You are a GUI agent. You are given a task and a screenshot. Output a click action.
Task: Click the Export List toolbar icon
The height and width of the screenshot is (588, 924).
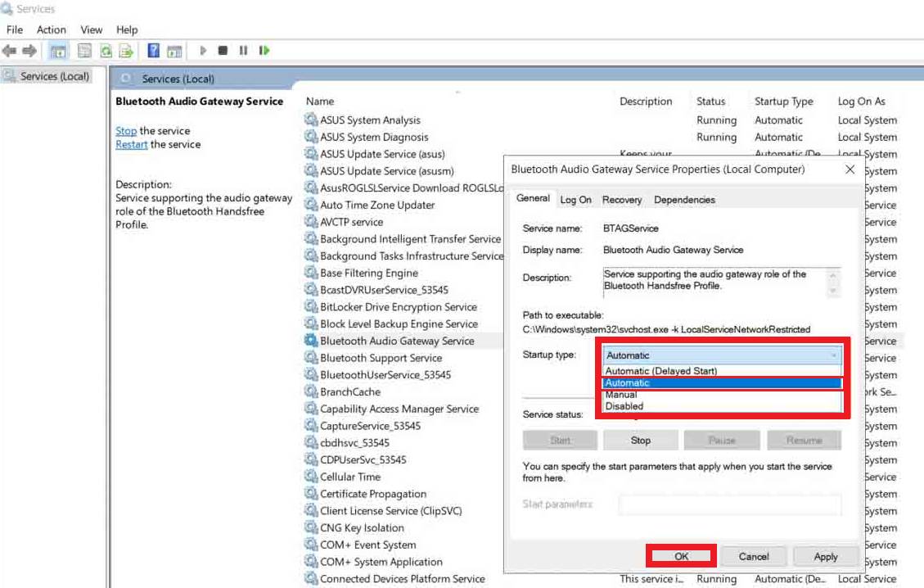126,51
